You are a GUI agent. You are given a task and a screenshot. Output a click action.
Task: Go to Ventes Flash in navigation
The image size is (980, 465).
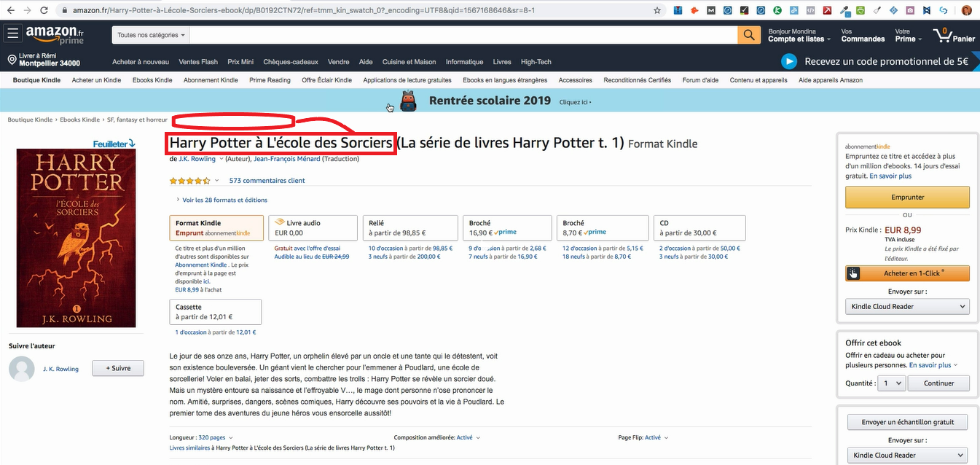coord(198,62)
